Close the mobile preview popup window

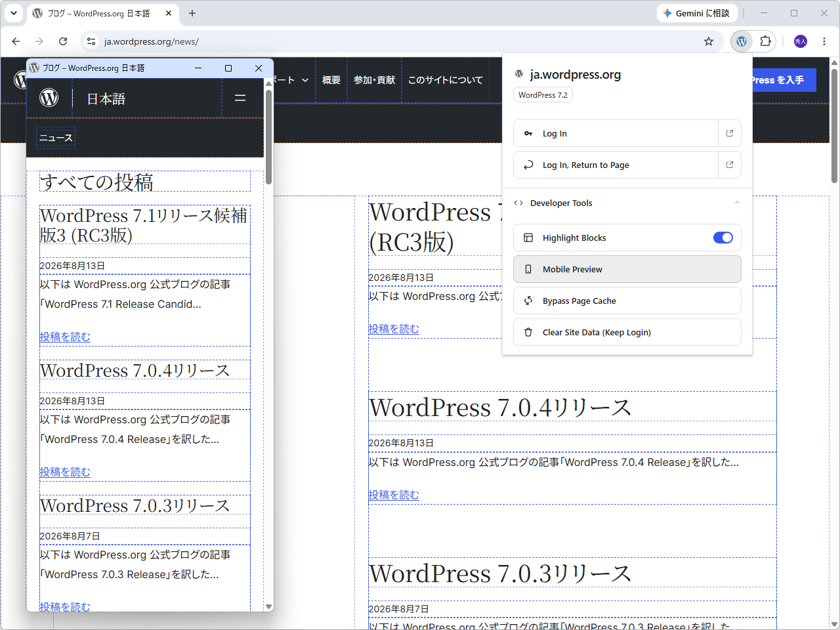tap(259, 68)
